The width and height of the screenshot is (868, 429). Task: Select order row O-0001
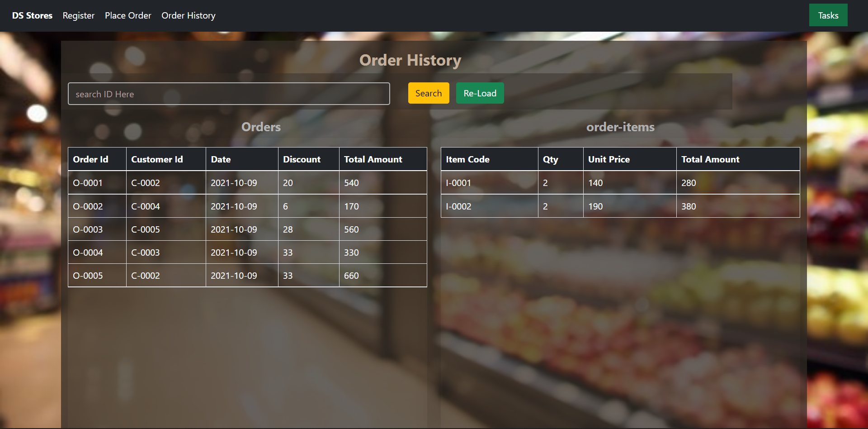coord(247,183)
